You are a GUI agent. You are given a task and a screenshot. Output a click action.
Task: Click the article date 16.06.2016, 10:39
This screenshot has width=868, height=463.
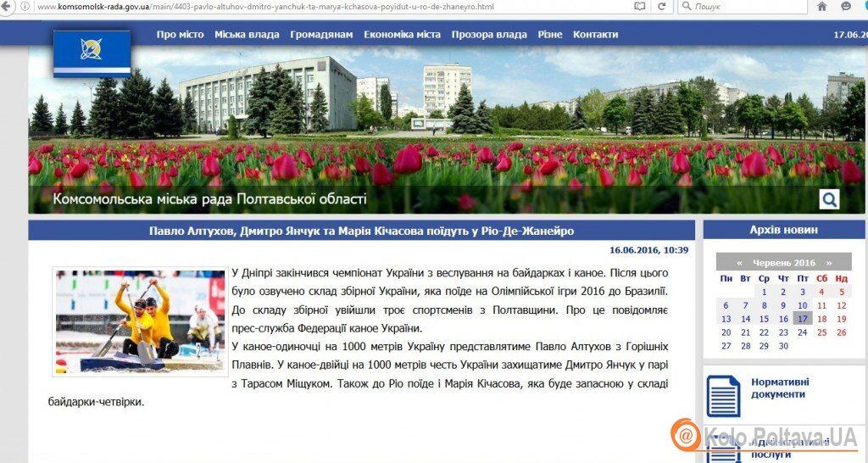pos(648,250)
